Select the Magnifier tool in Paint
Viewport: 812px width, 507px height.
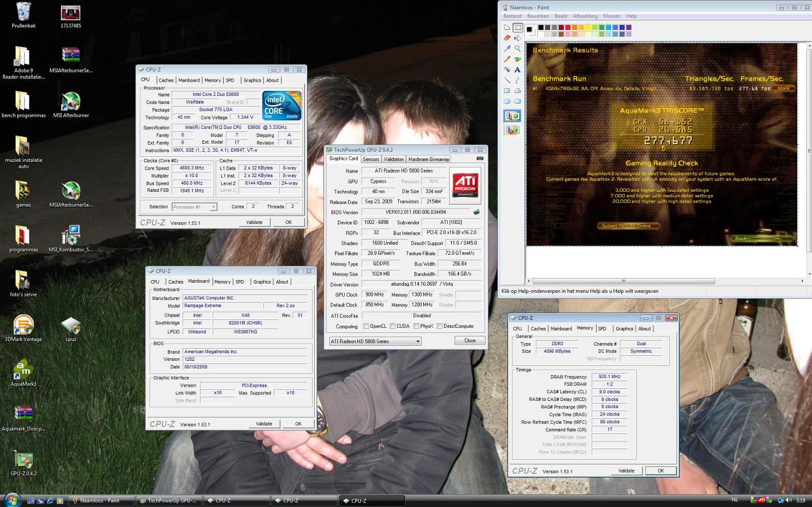point(518,48)
